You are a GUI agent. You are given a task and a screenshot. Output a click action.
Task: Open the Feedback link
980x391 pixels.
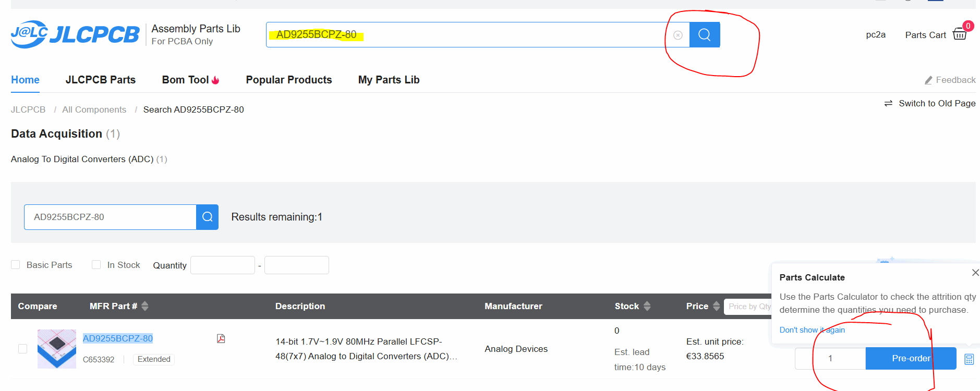tap(955, 80)
